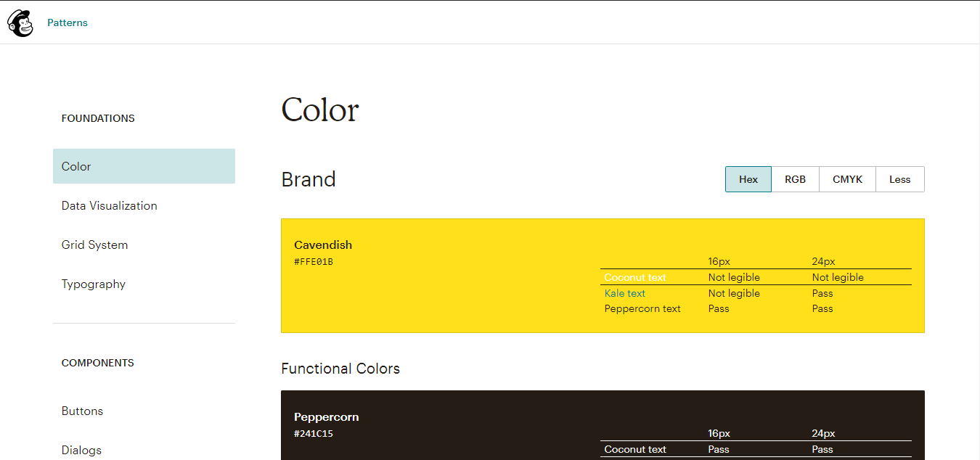The height and width of the screenshot is (460, 980).
Task: Click the Kale text sample link
Action: (624, 292)
